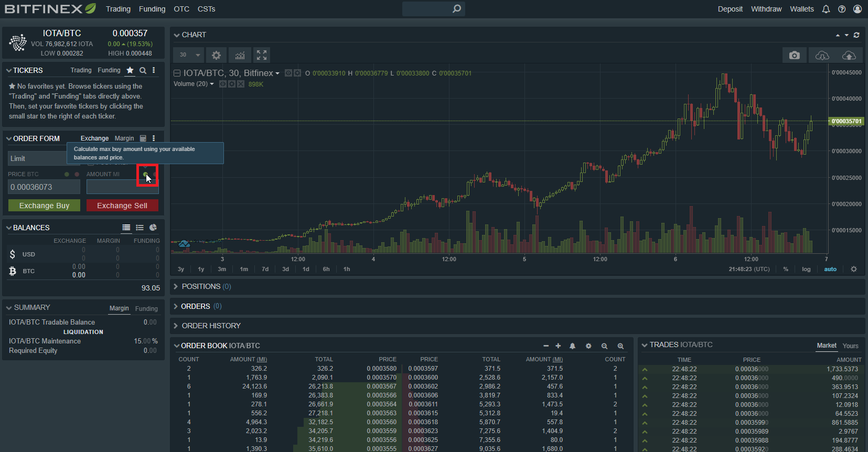The width and height of the screenshot is (868, 452).
Task: Set price to top ask with red dot
Action: (x=77, y=174)
